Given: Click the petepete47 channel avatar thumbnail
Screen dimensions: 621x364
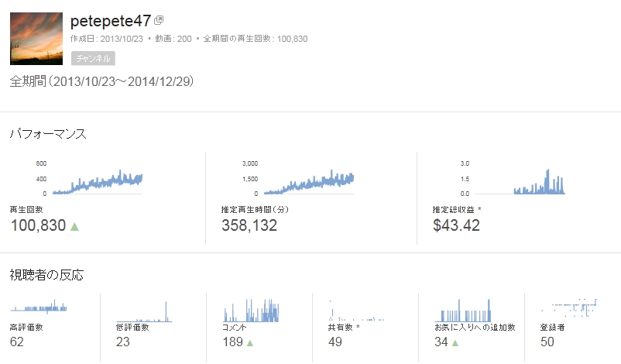Looking at the screenshot, I should pos(36,39).
